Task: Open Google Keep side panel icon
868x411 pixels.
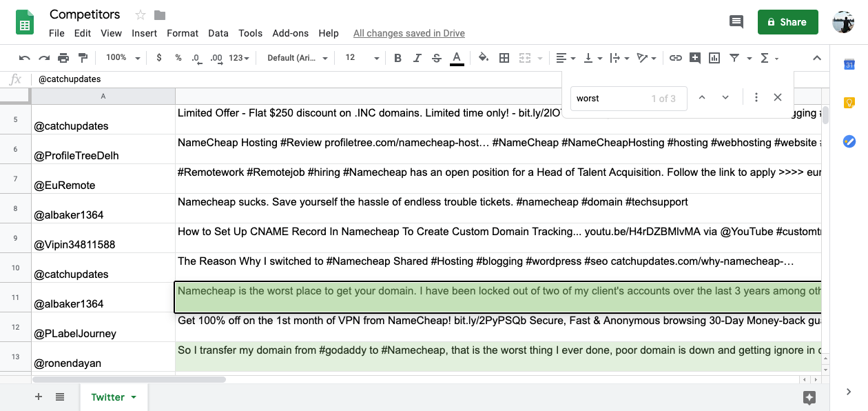Action: coord(849,103)
